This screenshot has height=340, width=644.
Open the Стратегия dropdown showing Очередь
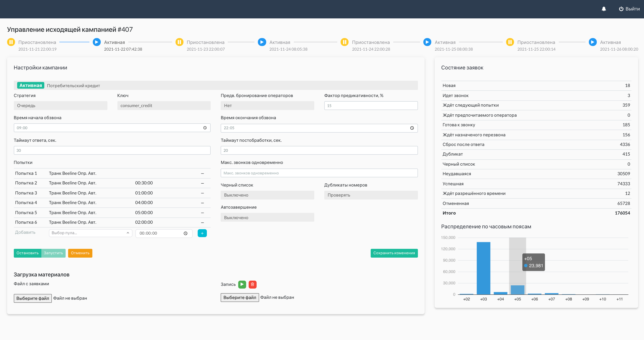point(61,106)
